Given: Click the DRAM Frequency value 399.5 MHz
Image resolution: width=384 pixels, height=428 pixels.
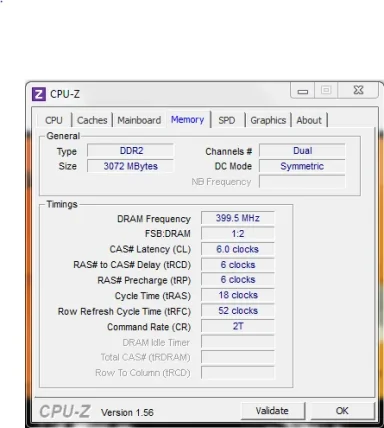Looking at the screenshot, I should coord(238,218).
